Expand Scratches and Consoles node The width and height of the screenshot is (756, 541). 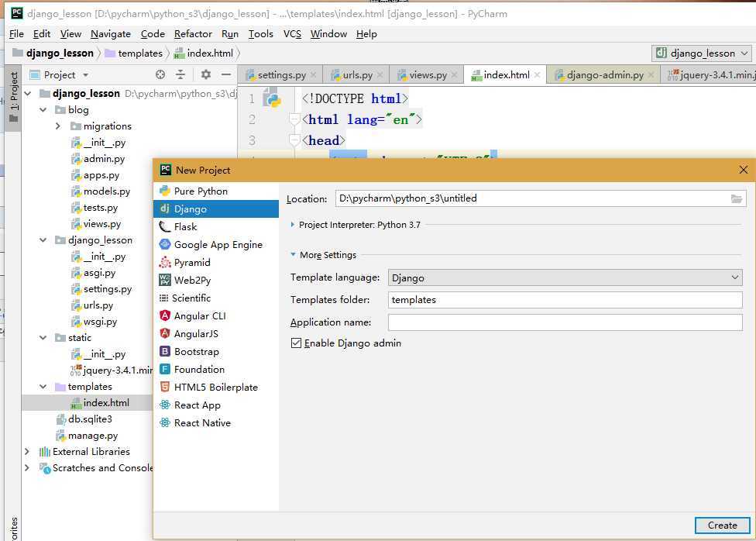tap(27, 468)
